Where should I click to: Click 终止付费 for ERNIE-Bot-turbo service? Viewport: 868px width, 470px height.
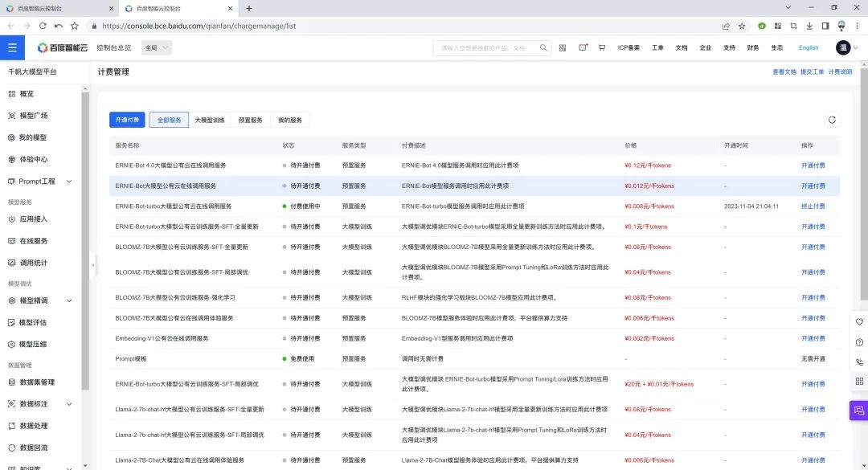813,206
